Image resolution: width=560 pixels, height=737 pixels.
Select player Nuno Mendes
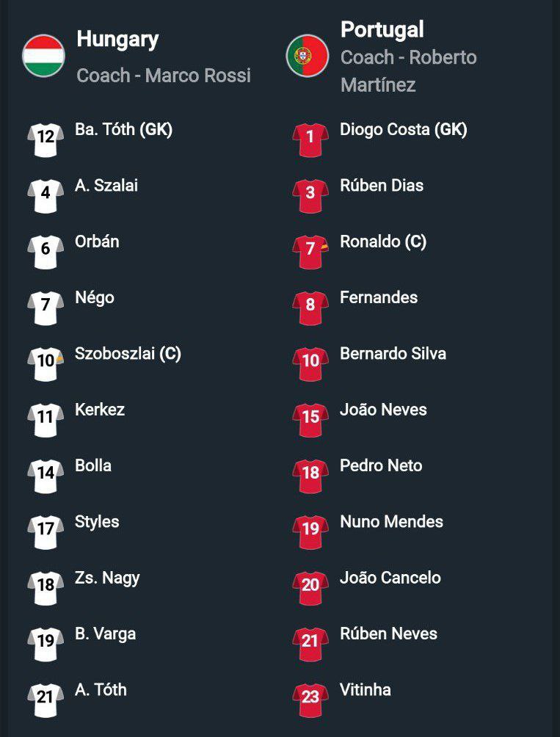click(x=391, y=522)
